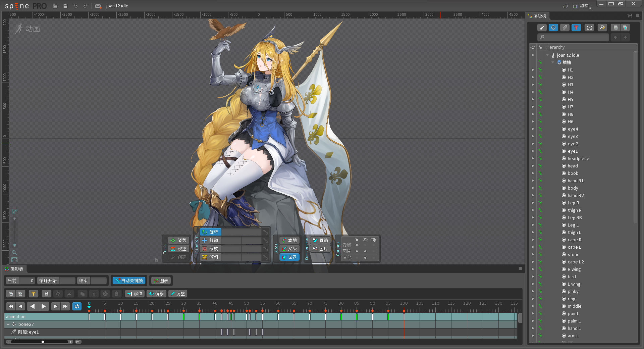The image size is (644, 349).
Task: Select 姿势 pose tool
Action: [179, 240]
